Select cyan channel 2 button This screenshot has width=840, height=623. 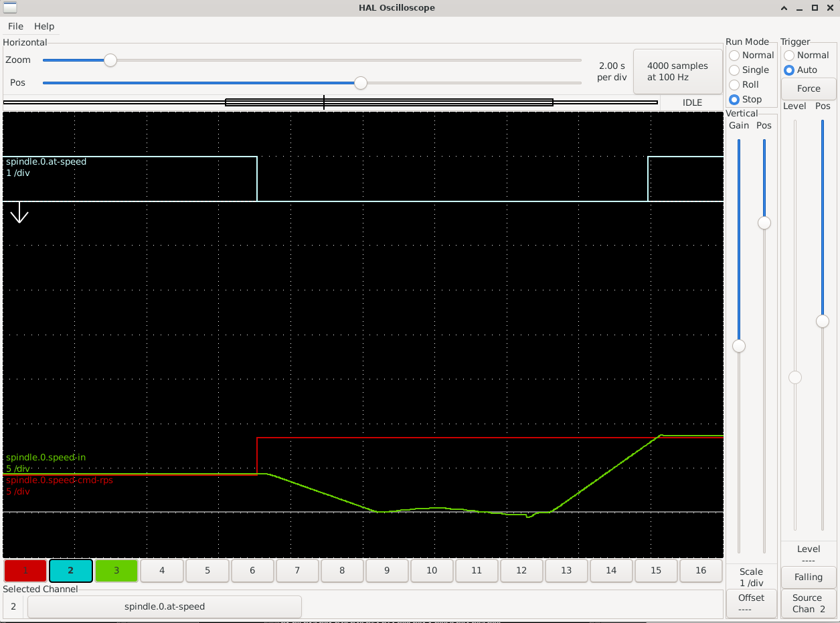pyautogui.click(x=70, y=571)
